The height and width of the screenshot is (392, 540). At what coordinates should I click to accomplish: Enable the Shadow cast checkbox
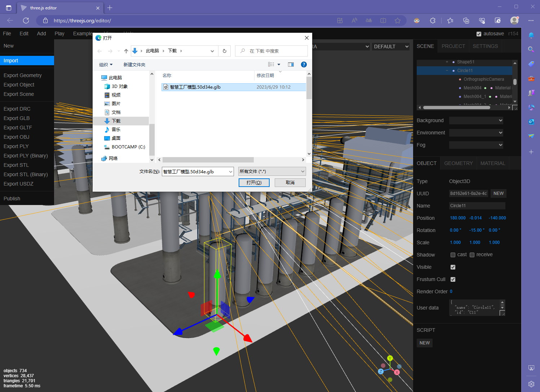coord(453,255)
